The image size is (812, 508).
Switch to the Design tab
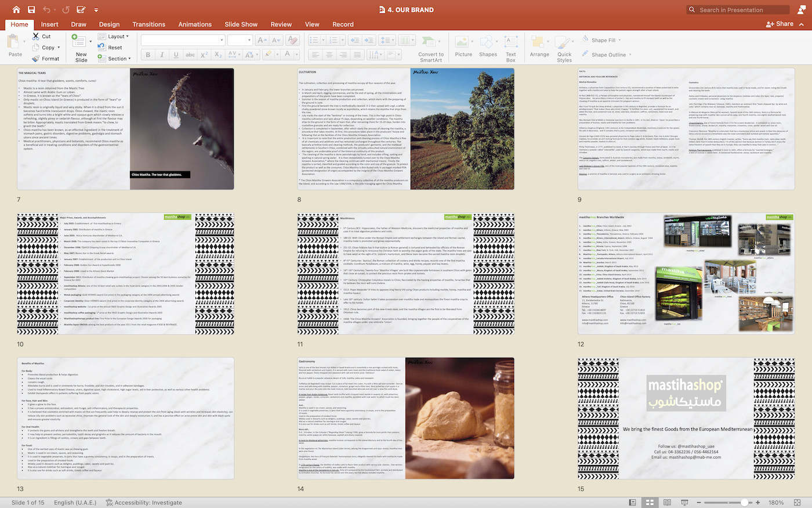109,24
